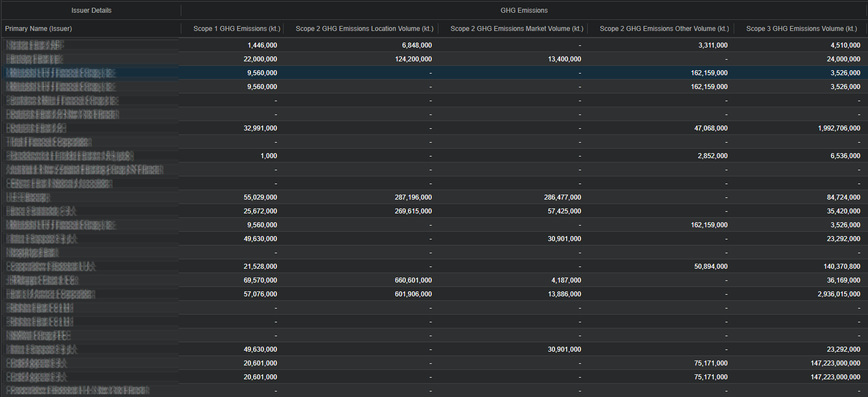Select the Scope 1 value 22,000,000
The height and width of the screenshot is (397, 868).
pos(260,59)
